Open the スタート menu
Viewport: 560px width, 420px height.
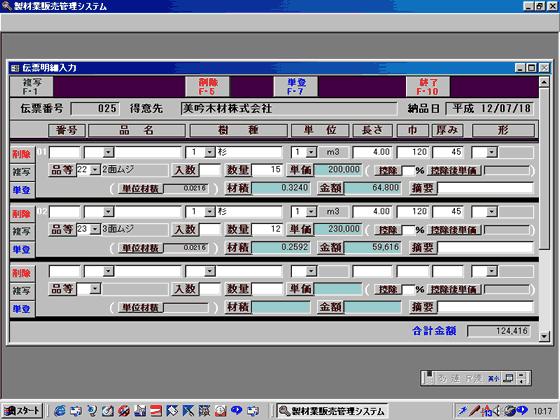click(x=22, y=411)
